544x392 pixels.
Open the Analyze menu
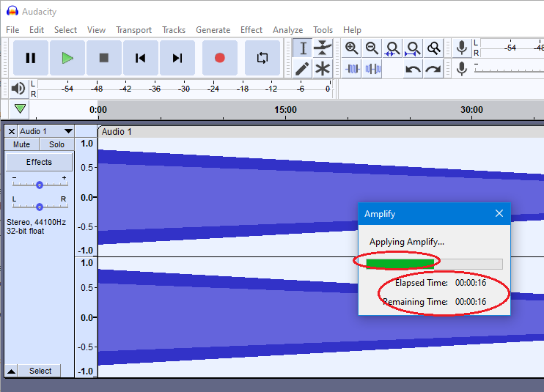tap(287, 30)
